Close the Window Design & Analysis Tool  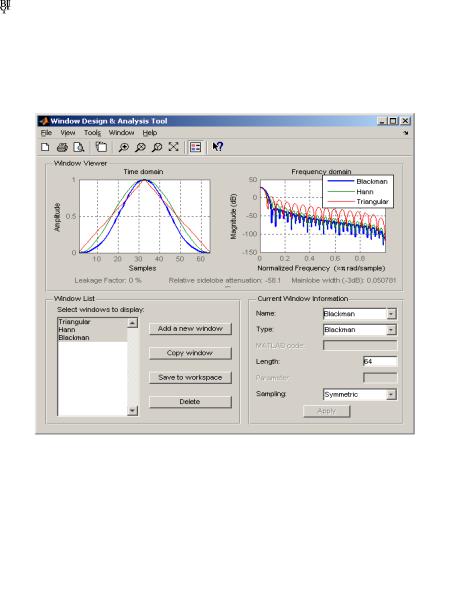[x=405, y=121]
